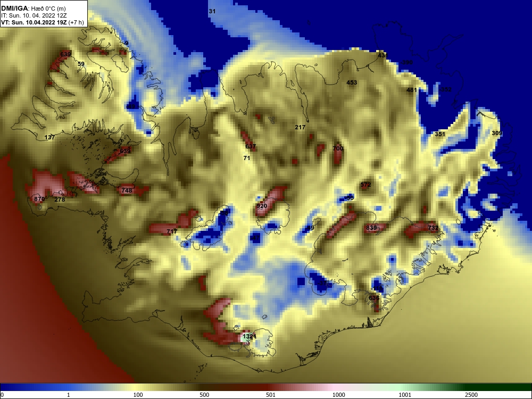
Task: Select the map value 748
Action: coord(127,190)
